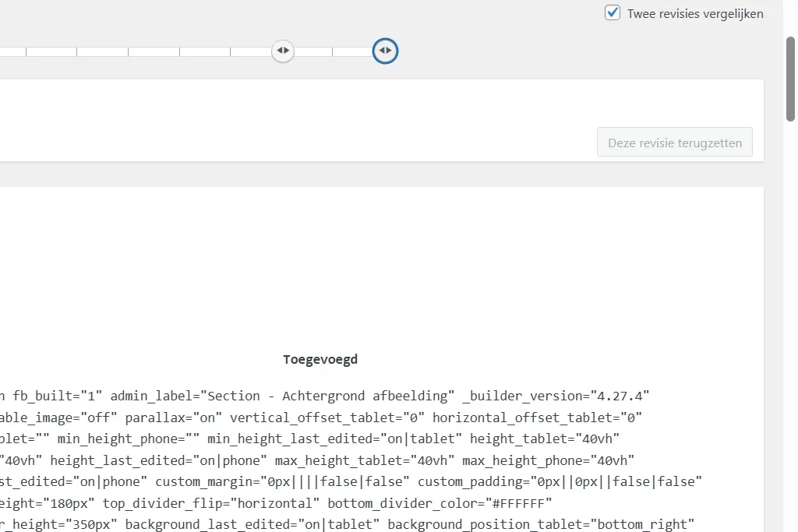Click the Toegevoegd column heading

pyautogui.click(x=320, y=359)
